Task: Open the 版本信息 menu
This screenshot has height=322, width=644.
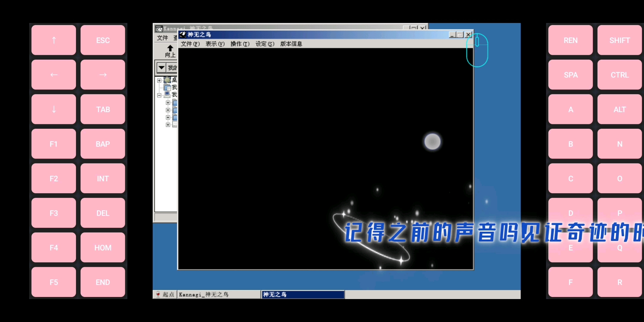Action: coord(291,44)
